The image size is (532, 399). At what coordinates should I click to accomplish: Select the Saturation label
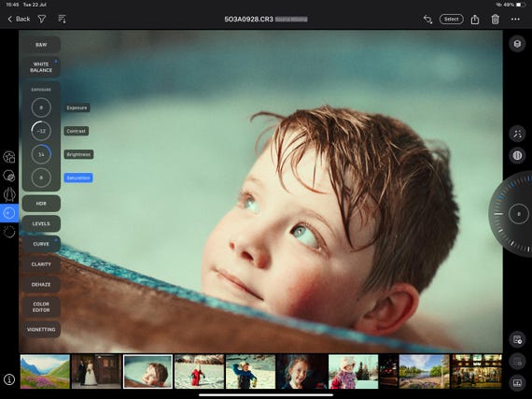click(78, 178)
